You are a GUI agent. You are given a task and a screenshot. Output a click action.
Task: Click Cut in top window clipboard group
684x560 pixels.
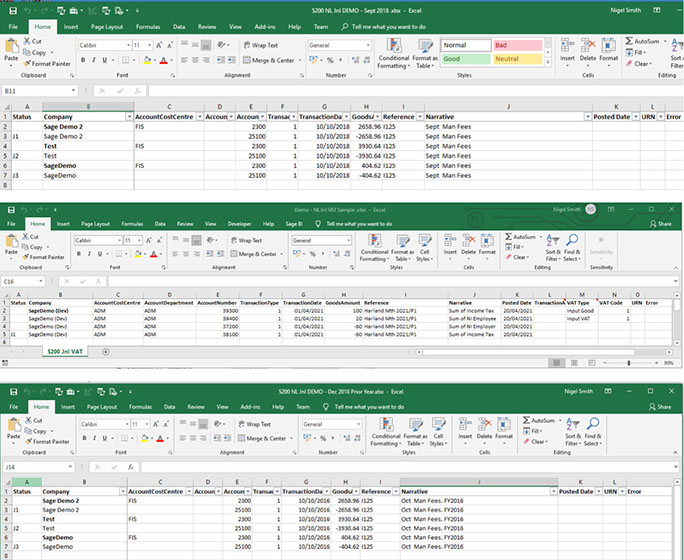(33, 41)
